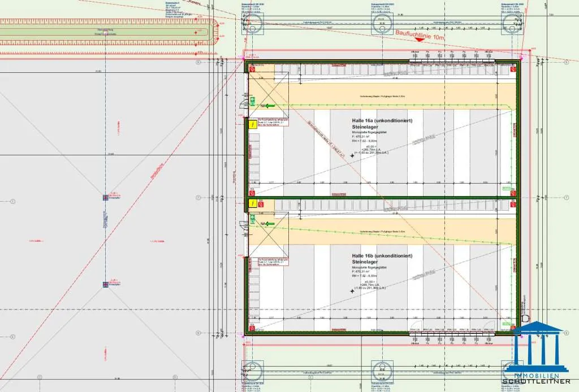The width and height of the screenshot is (579, 392).
Task: Click 'Steinelager' under the Halle 16a title
Action: pos(365,127)
